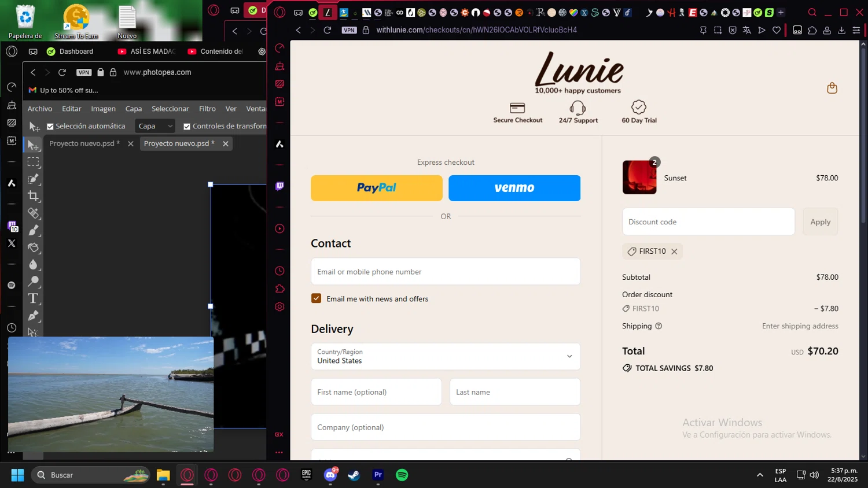Select the Spot Healing bandage tool
The image size is (868, 488).
click(x=34, y=213)
